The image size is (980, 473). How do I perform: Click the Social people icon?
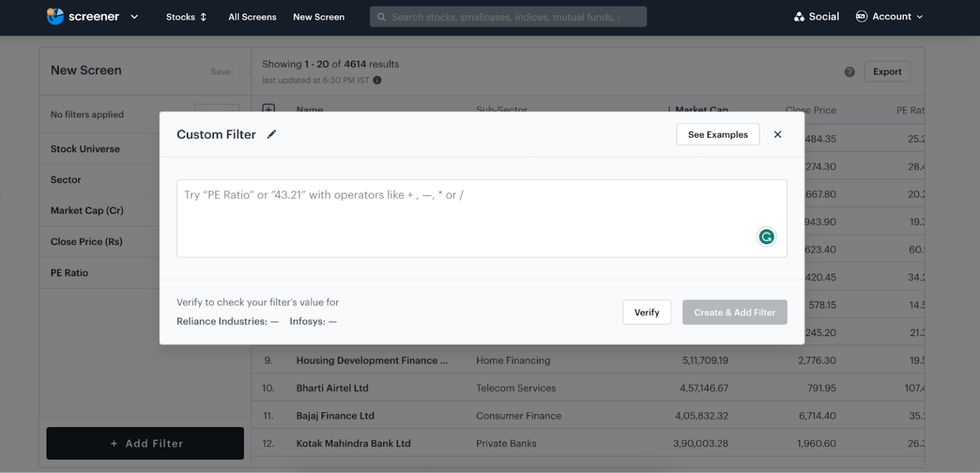(799, 17)
